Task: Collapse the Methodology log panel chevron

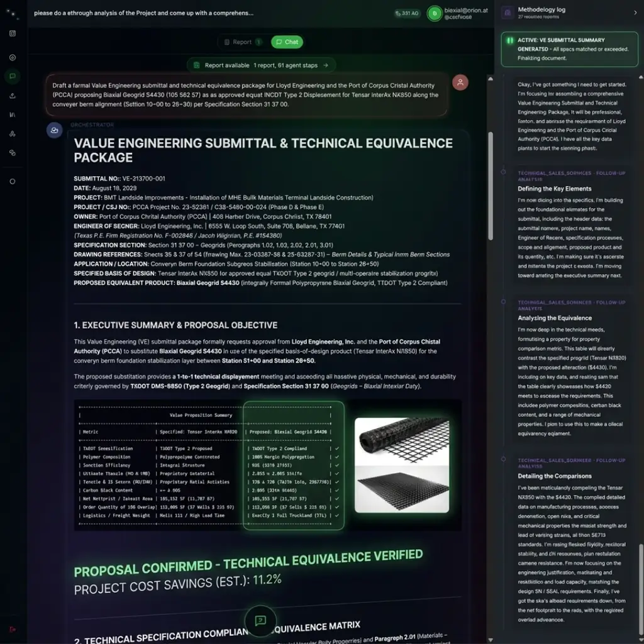Action: [x=635, y=13]
